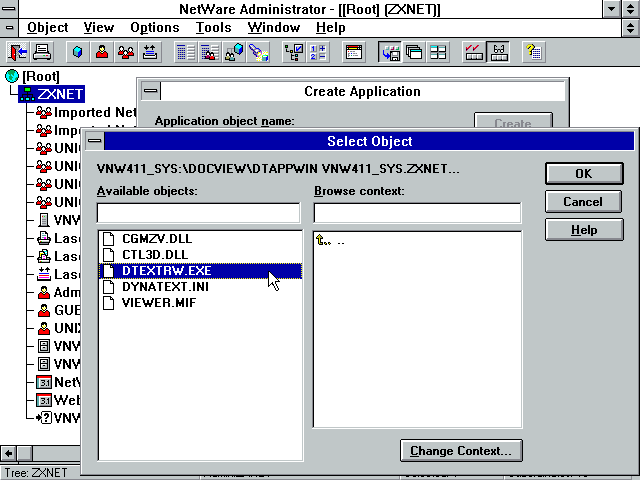
Task: Select DTEXTRW.EXE in the file list
Action: 200,271
